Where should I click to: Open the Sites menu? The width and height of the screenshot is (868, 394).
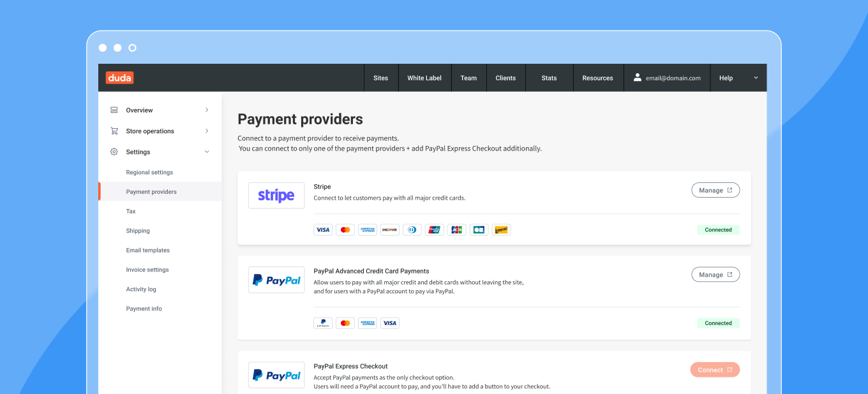coord(381,78)
